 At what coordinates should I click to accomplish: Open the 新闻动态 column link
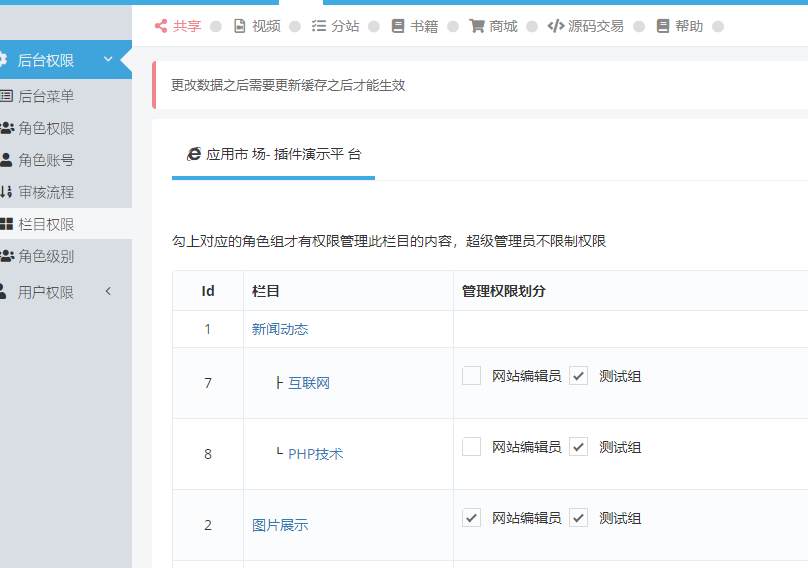click(280, 329)
